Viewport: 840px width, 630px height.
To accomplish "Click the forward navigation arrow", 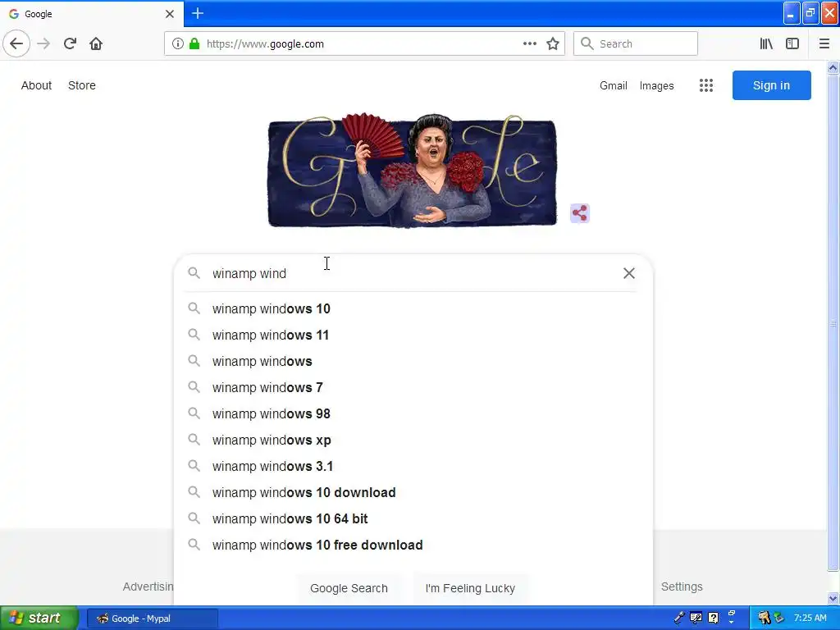I will (44, 43).
